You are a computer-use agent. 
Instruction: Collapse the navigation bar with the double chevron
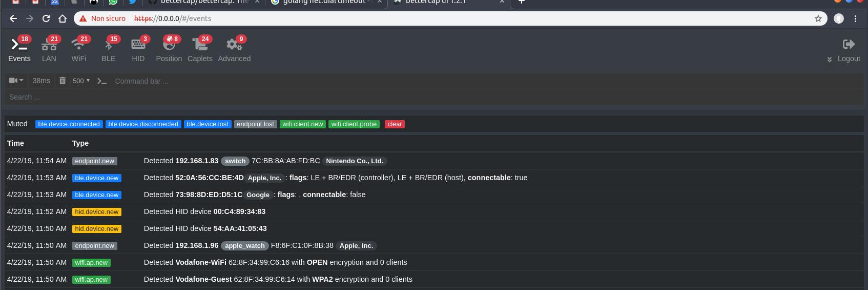[829, 60]
